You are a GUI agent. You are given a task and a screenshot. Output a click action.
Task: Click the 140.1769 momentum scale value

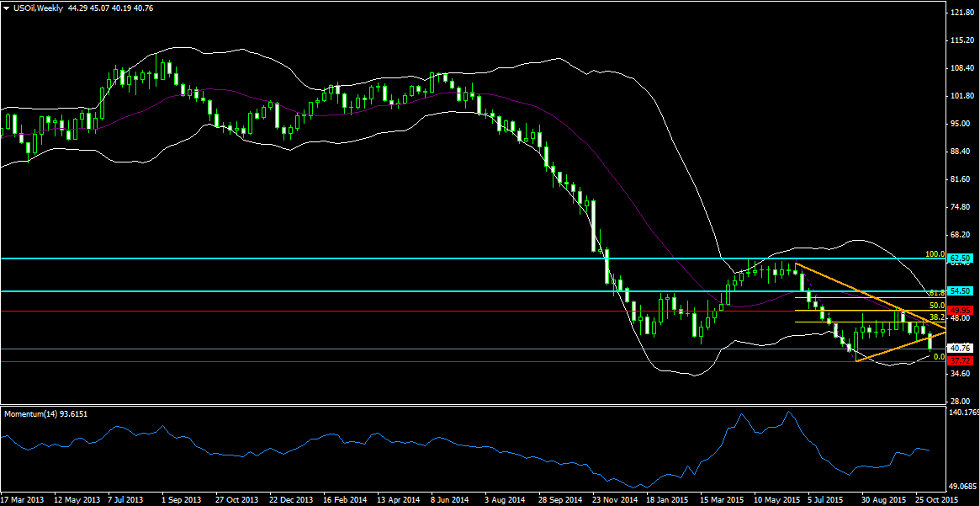pos(963,413)
